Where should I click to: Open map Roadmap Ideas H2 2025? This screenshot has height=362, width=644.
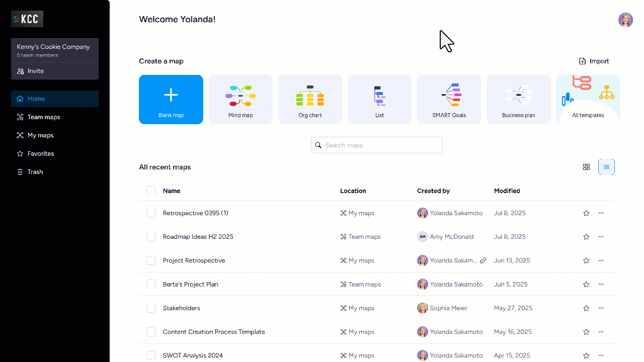point(198,237)
